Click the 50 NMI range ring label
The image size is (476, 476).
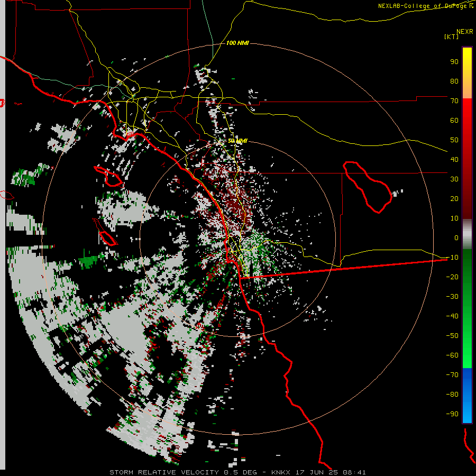(237, 141)
